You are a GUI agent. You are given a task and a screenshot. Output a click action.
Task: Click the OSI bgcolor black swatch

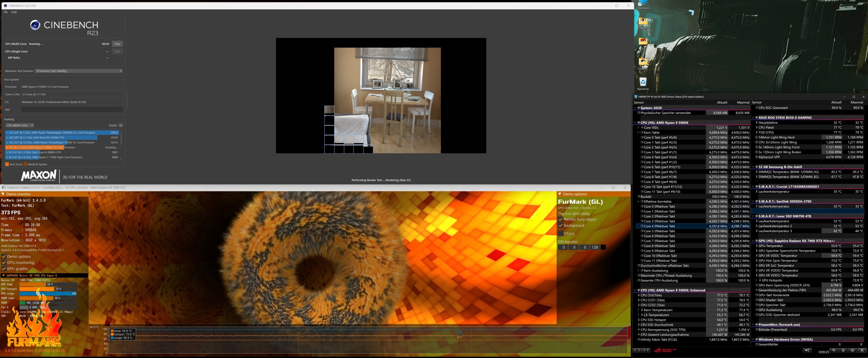click(603, 247)
